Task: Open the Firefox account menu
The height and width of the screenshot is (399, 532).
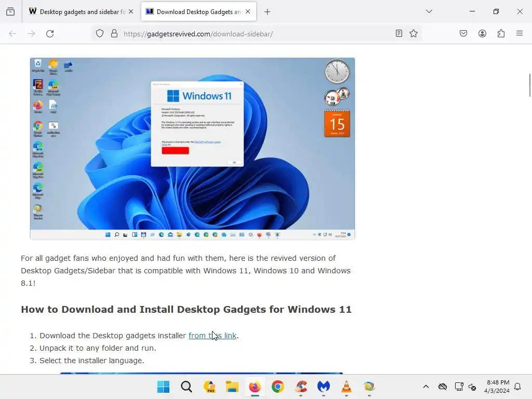Action: (482, 33)
